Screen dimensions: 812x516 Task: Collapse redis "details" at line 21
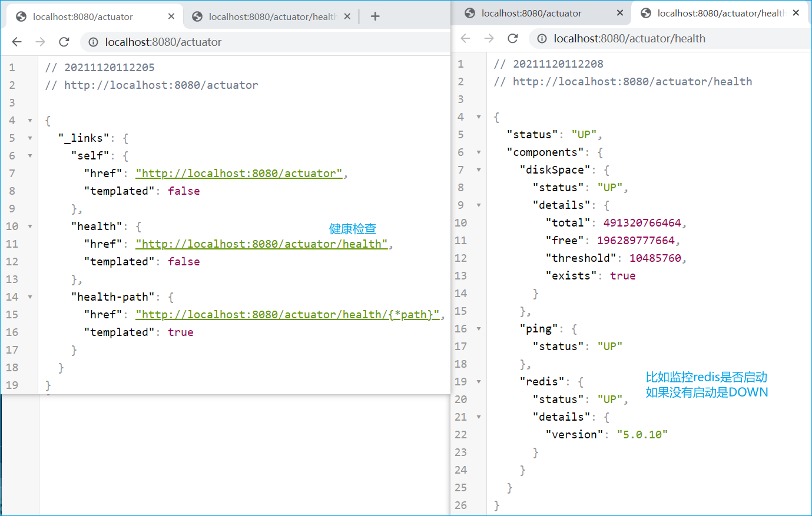(479, 417)
